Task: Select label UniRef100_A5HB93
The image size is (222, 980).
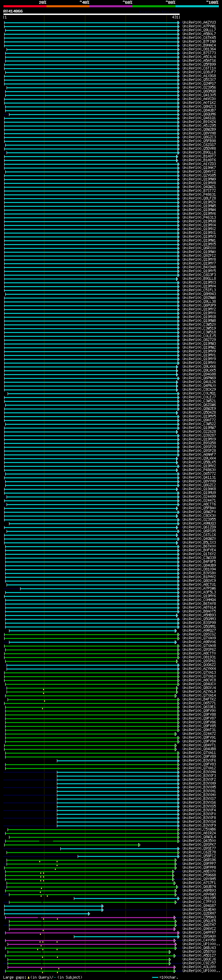Action: pos(199,615)
